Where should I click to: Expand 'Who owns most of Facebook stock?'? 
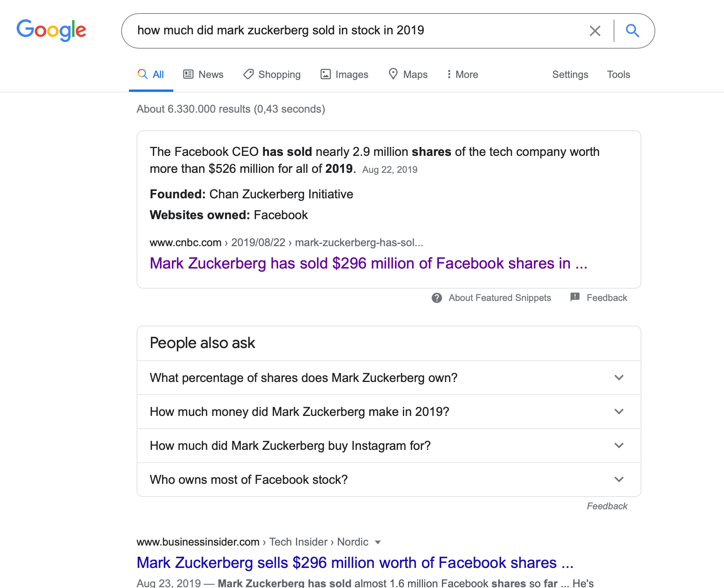[x=619, y=480]
